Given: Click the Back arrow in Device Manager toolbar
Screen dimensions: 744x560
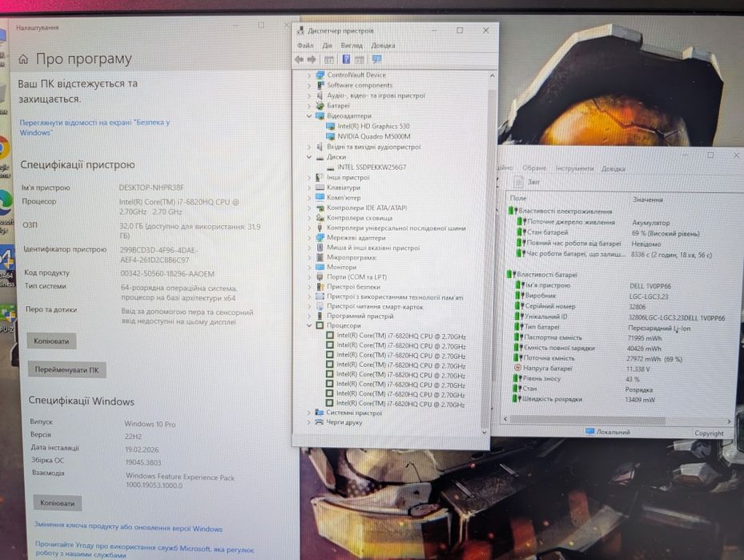Looking at the screenshot, I should click(299, 59).
